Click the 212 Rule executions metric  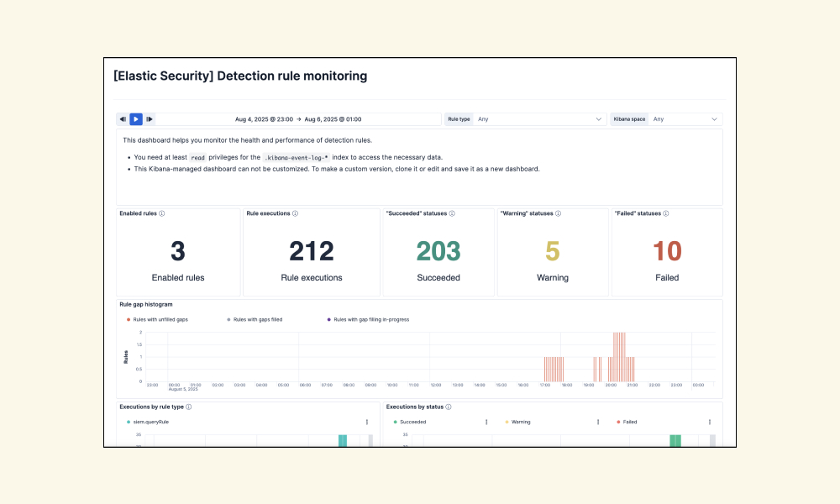click(312, 251)
